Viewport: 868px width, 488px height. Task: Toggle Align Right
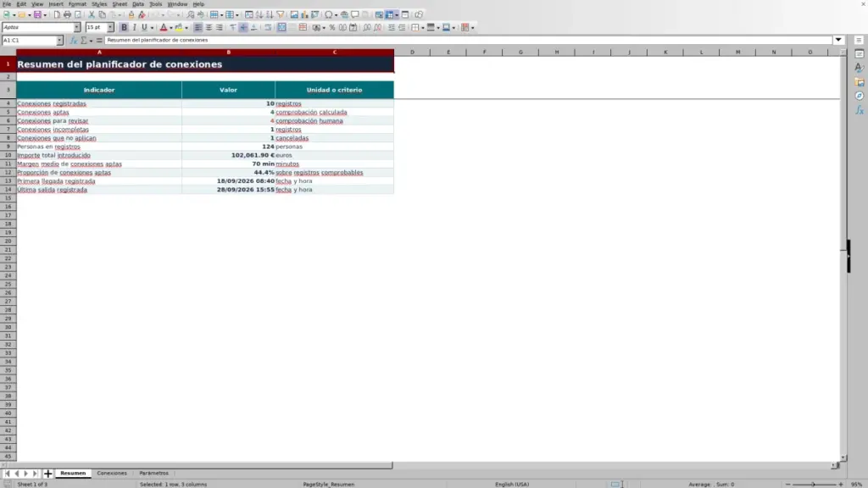coord(220,27)
